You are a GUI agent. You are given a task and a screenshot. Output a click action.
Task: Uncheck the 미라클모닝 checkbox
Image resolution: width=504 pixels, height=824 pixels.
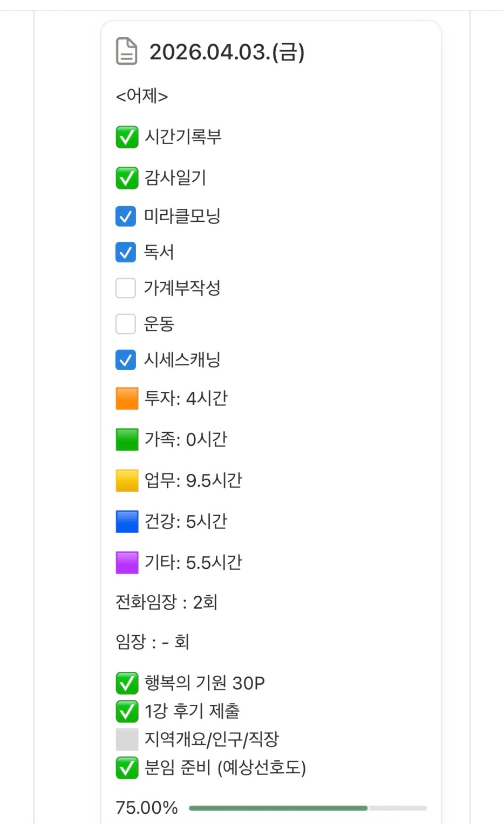(x=126, y=216)
